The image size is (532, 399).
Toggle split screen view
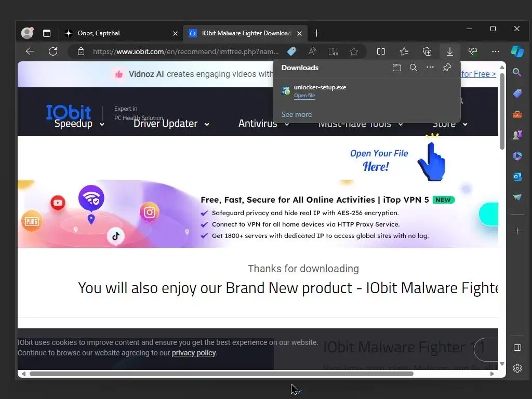point(381,51)
